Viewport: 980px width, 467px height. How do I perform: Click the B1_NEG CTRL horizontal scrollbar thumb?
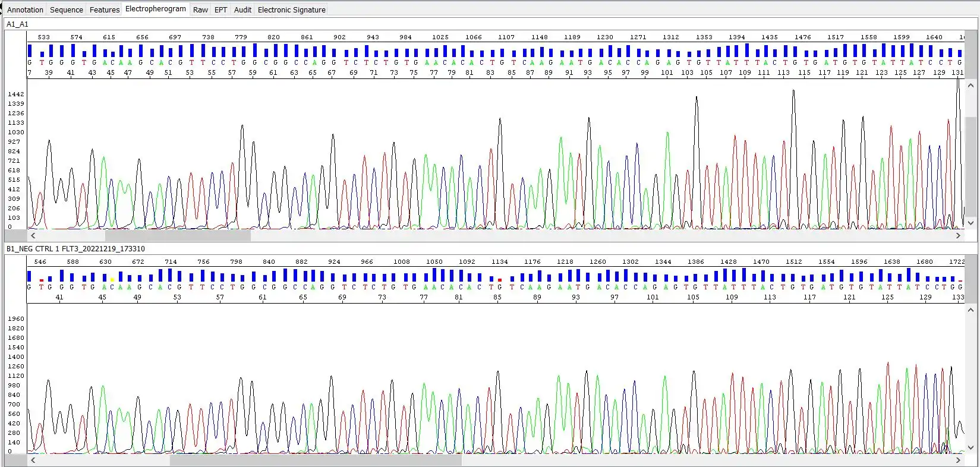coord(316,460)
